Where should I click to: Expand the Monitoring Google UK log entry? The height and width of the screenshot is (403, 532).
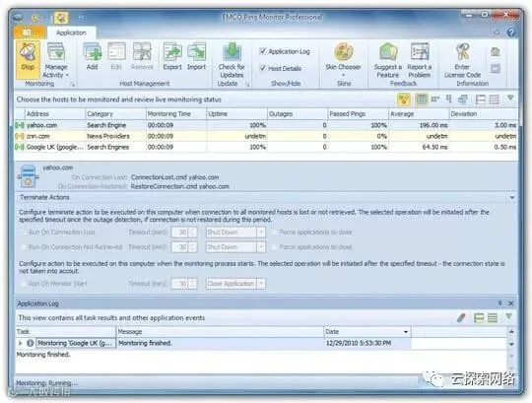click(20, 343)
